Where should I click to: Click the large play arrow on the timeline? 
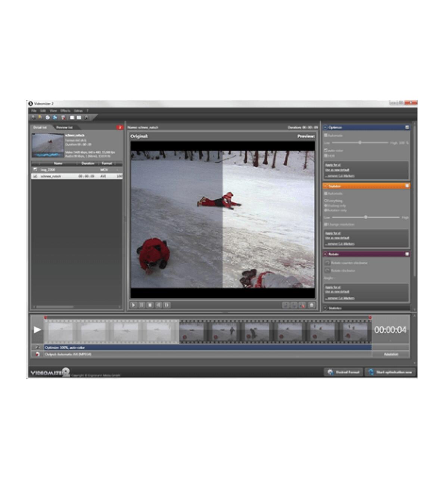point(37,330)
